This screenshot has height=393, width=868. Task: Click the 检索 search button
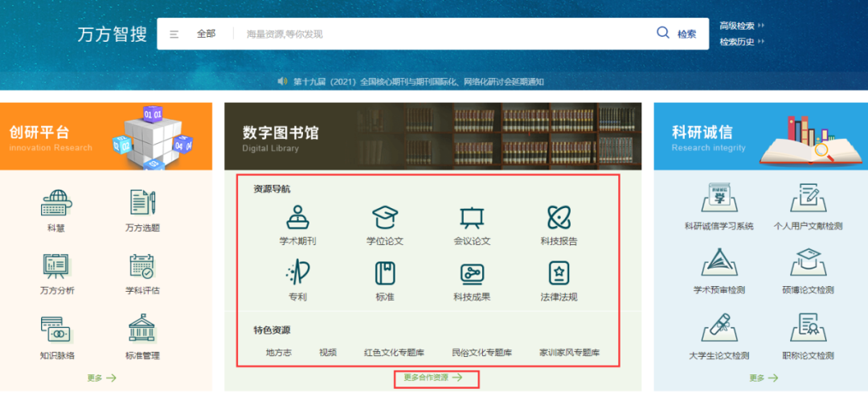687,34
